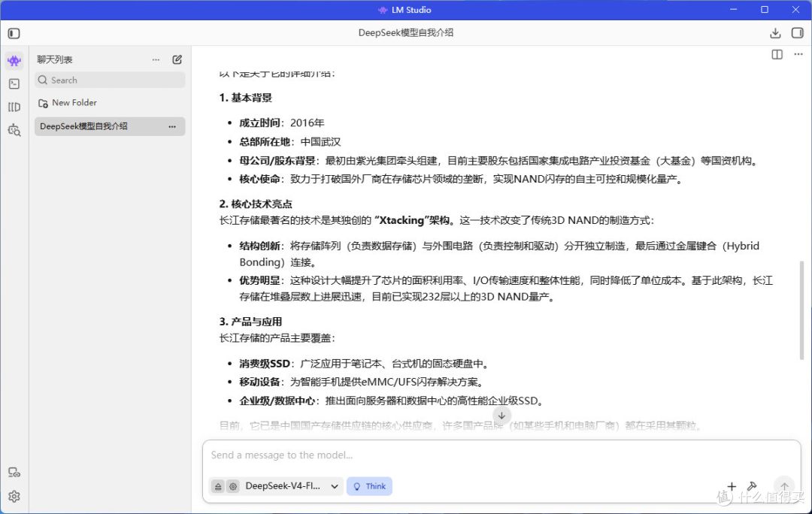The width and height of the screenshot is (812, 514).
Task: Click the heading 1. 基本背景
Action: [x=245, y=98]
